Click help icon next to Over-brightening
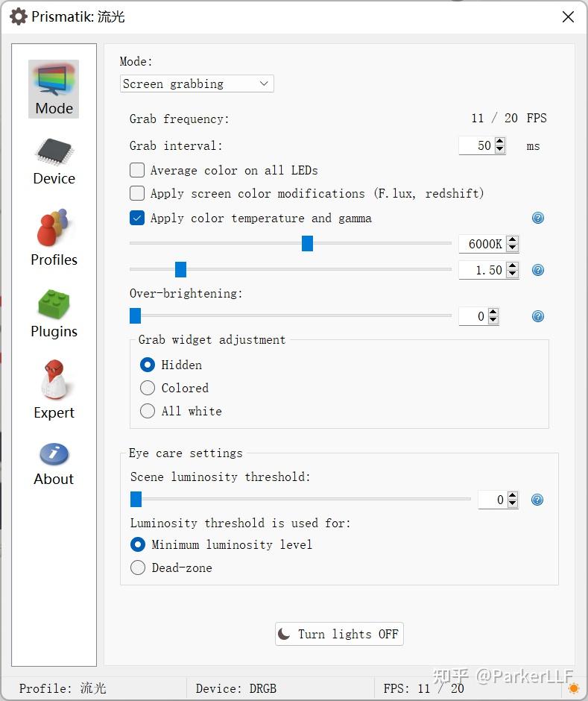This screenshot has height=701, width=588. pyautogui.click(x=538, y=316)
